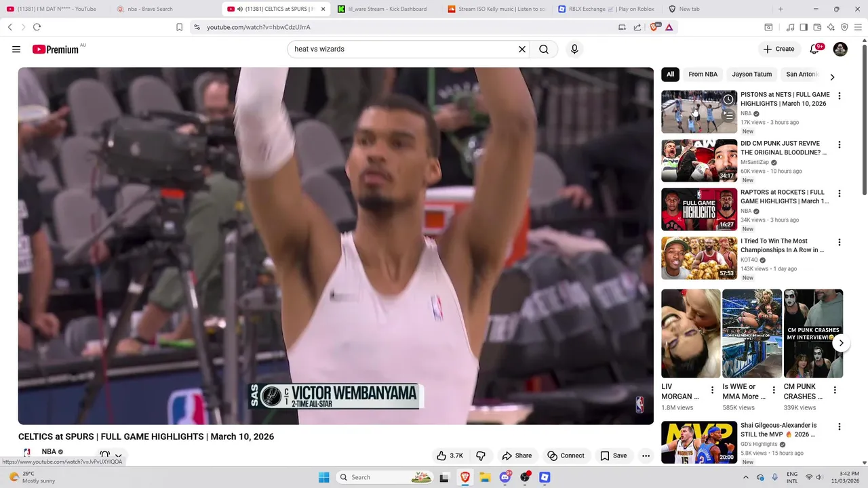Viewport: 868px width, 488px height.
Task: Go back in browser history
Action: coord(9,27)
